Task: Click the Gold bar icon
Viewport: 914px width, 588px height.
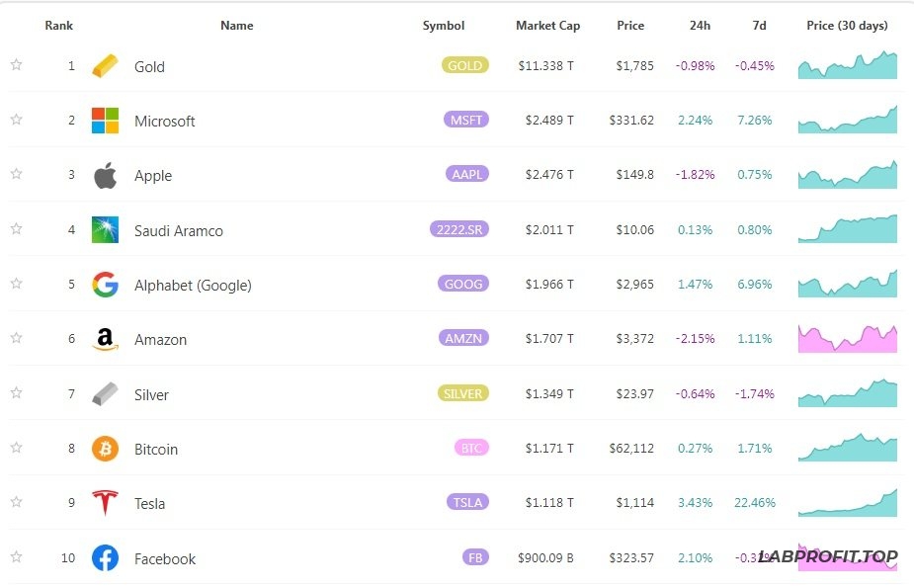Action: pyautogui.click(x=105, y=66)
